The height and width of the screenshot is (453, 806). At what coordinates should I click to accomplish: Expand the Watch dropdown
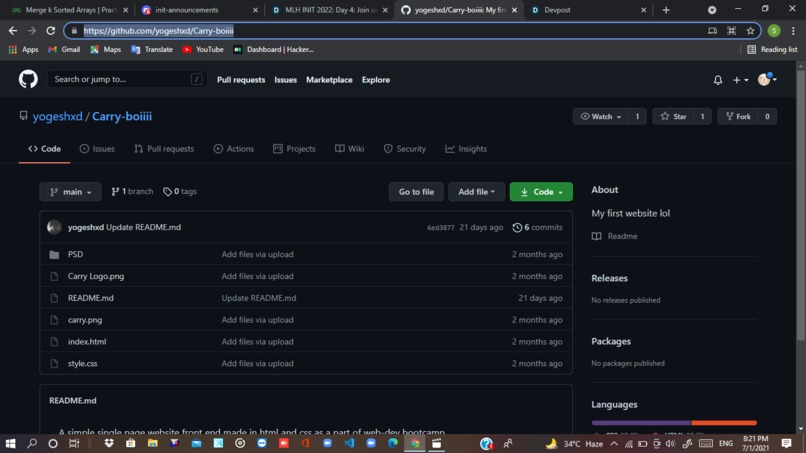601,117
